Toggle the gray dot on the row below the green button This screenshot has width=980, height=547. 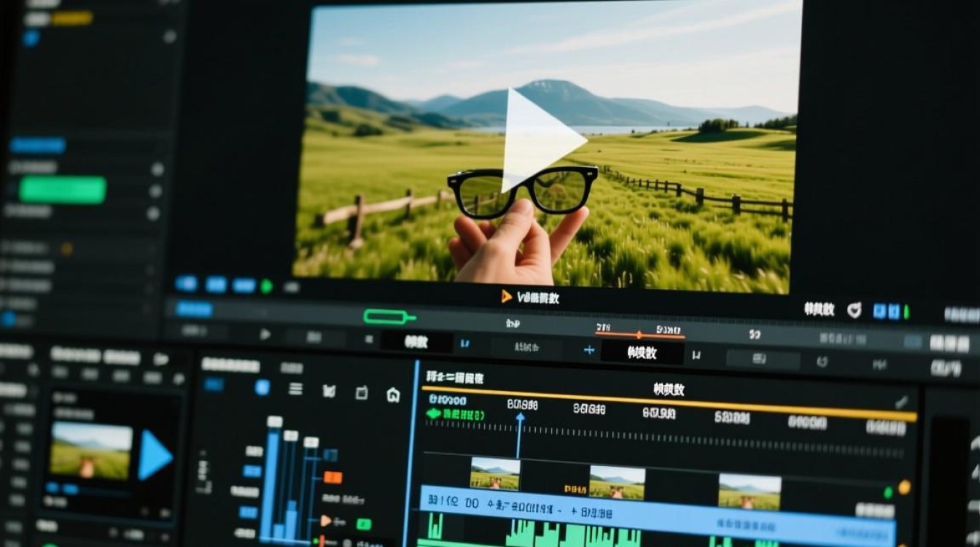point(152,214)
